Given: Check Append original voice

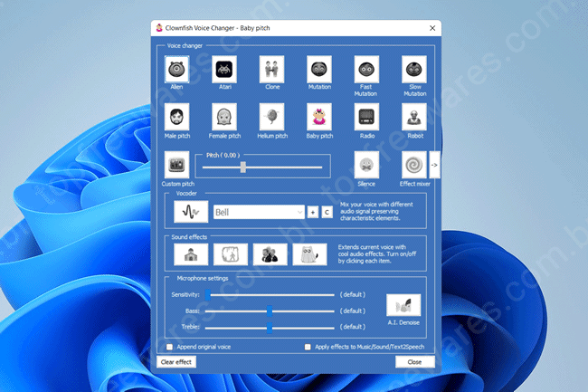Looking at the screenshot, I should 169,347.
